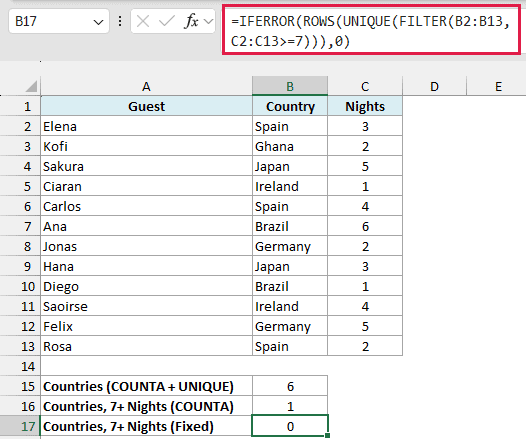526x439 pixels.
Task: Select the cell containing Ana
Action: (x=146, y=226)
